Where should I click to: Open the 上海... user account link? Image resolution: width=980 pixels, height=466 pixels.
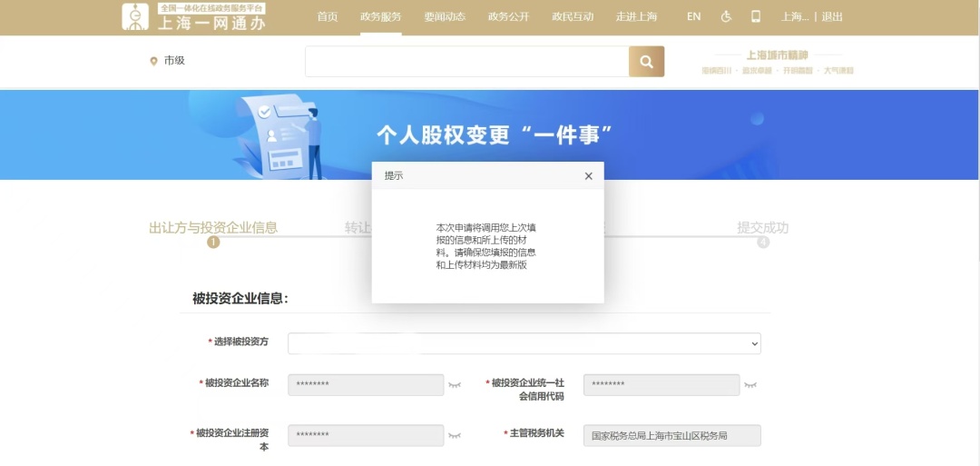(x=795, y=17)
